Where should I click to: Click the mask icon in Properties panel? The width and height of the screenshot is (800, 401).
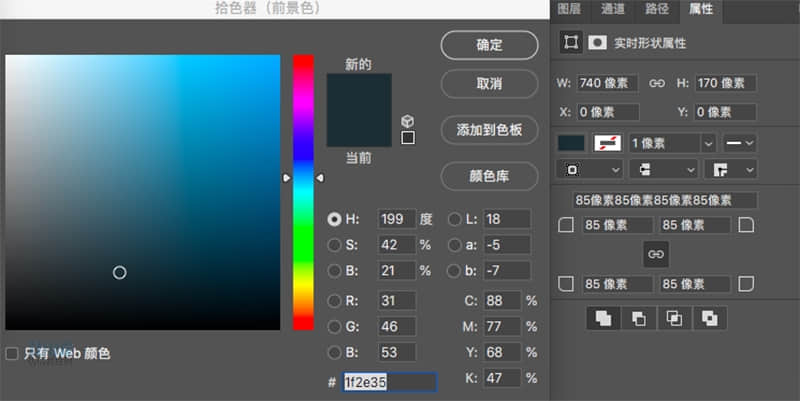597,43
